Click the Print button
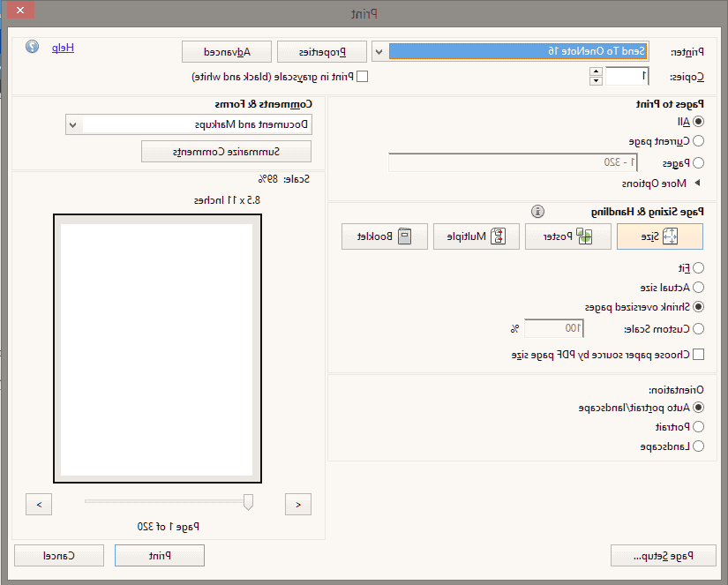The width and height of the screenshot is (728, 585). pos(160,555)
